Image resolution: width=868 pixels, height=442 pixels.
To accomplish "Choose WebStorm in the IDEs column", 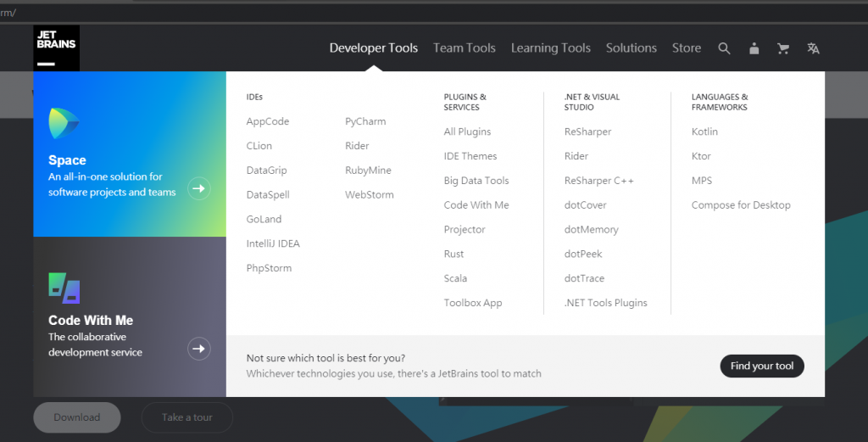I will point(370,194).
